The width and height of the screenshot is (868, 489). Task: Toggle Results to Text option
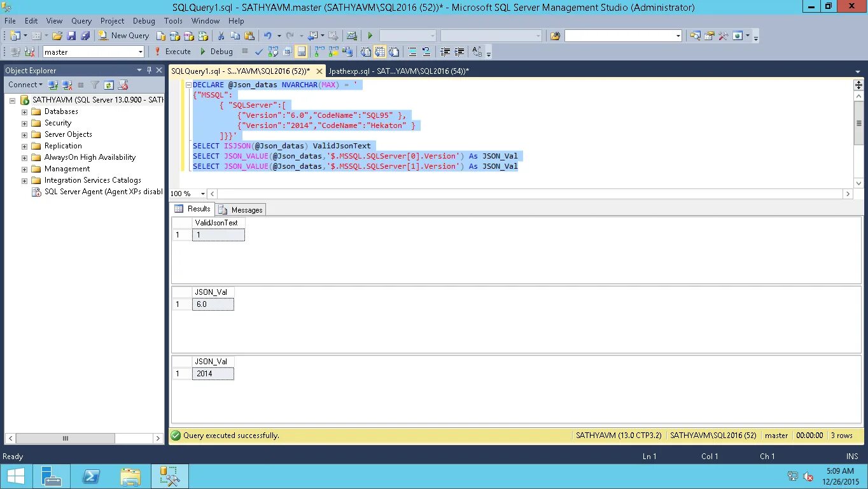tap(365, 52)
